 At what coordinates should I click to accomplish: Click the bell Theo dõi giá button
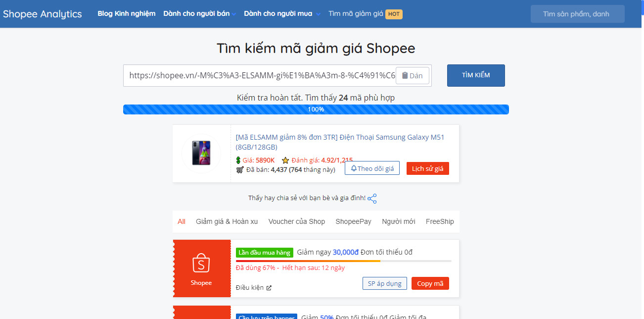click(x=372, y=168)
